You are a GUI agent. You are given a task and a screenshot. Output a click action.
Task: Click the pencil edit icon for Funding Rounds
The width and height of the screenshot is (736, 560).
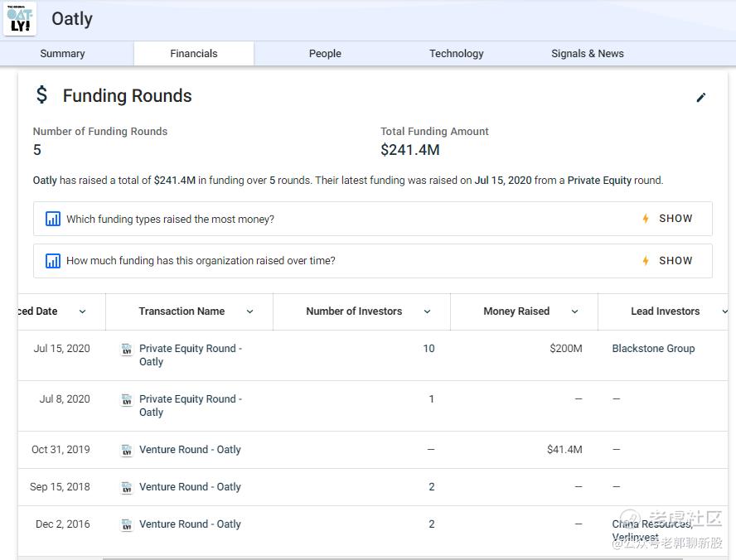tap(701, 97)
